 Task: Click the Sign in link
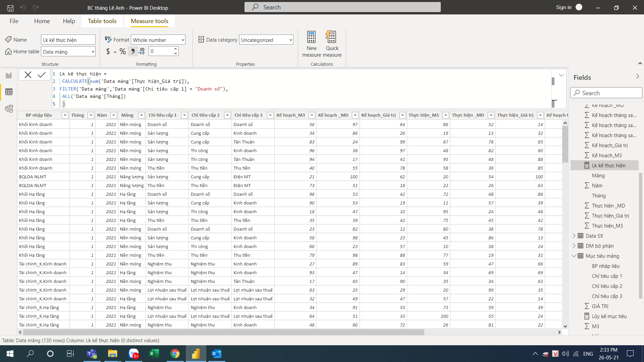pos(563,7)
